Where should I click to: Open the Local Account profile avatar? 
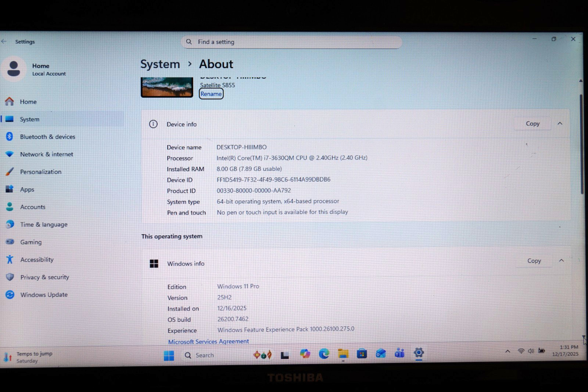tap(14, 69)
